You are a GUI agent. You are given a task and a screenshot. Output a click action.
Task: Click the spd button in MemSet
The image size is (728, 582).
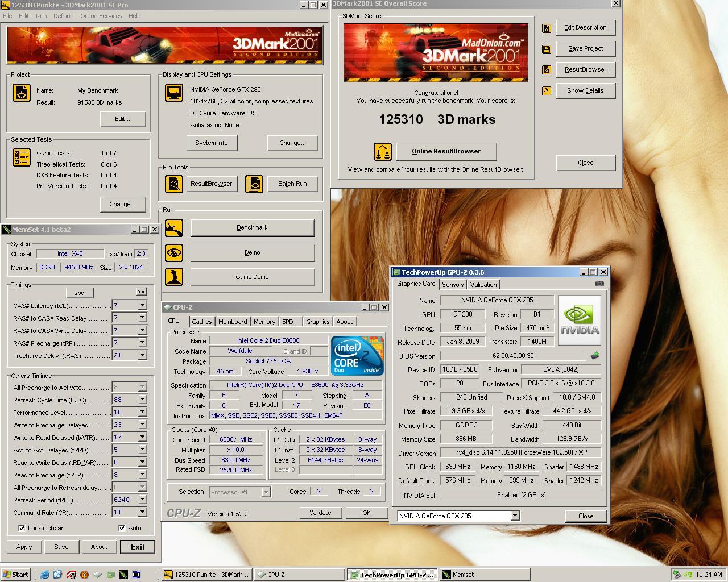point(79,293)
